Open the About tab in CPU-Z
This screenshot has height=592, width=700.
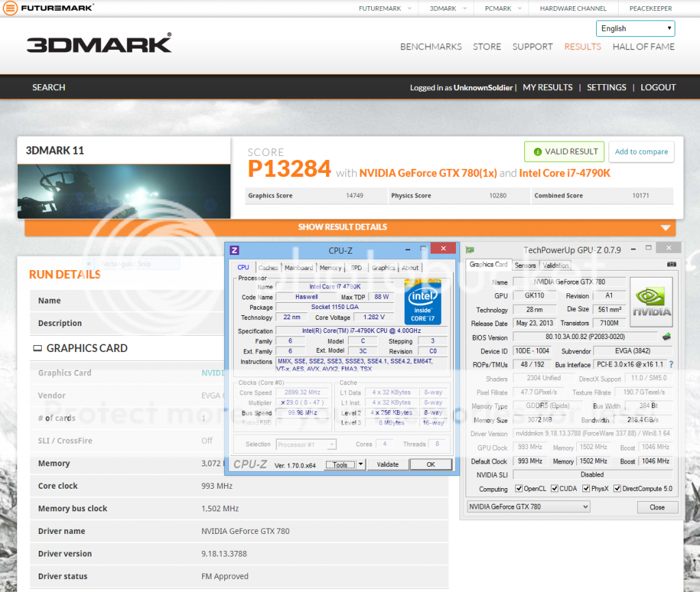pyautogui.click(x=410, y=268)
